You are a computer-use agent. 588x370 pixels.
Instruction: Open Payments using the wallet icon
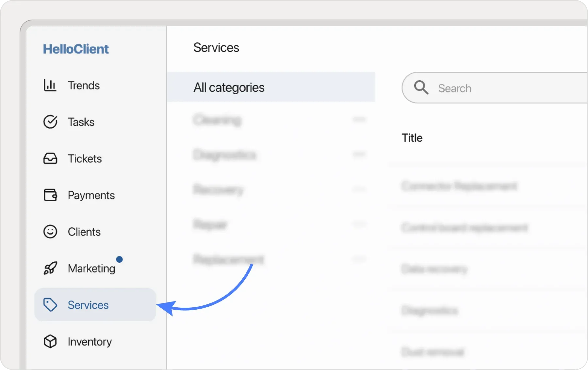(50, 195)
